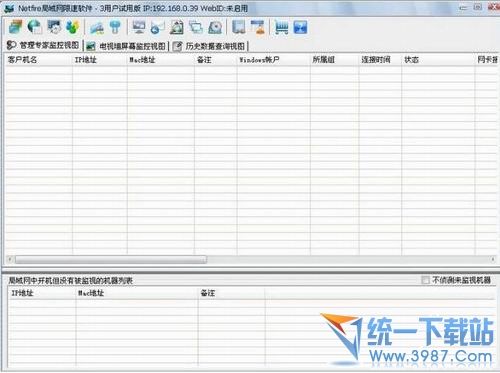Sort by the 客户机名 column header

coord(39,60)
